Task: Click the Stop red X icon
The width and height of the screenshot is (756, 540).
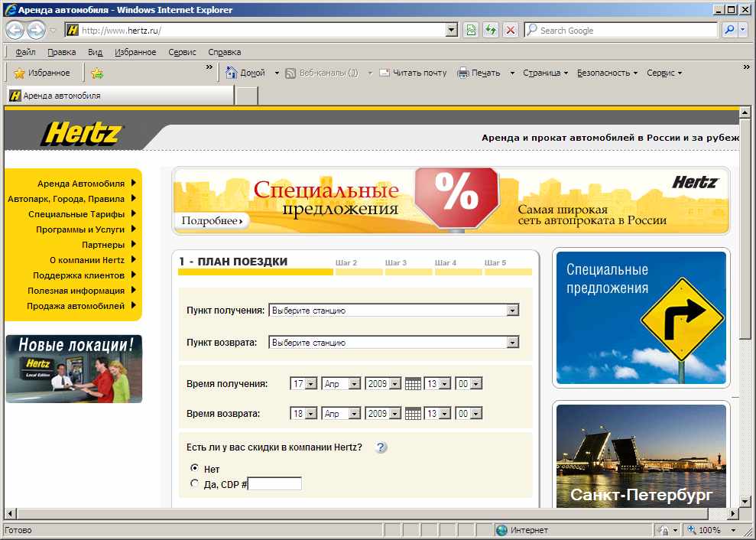Action: pyautogui.click(x=510, y=31)
